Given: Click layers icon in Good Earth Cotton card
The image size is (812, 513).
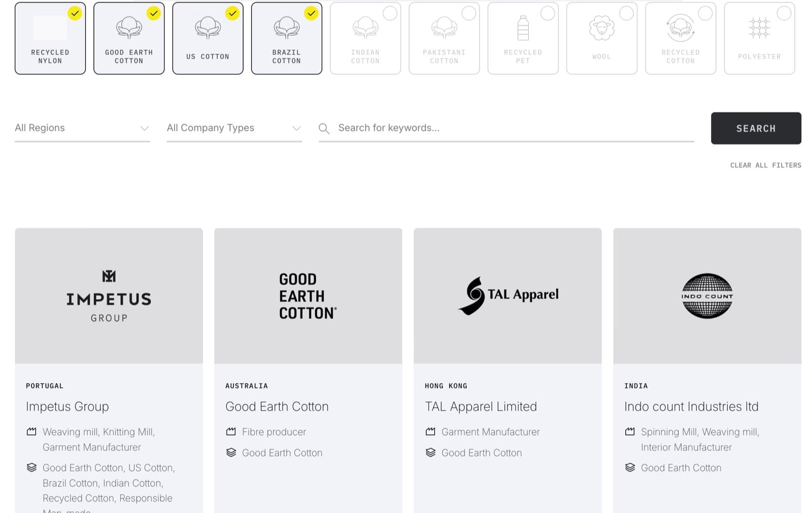Looking at the screenshot, I should 231,452.
